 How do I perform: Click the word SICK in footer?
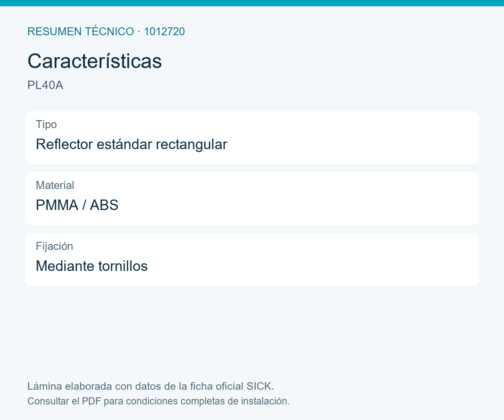(260, 386)
